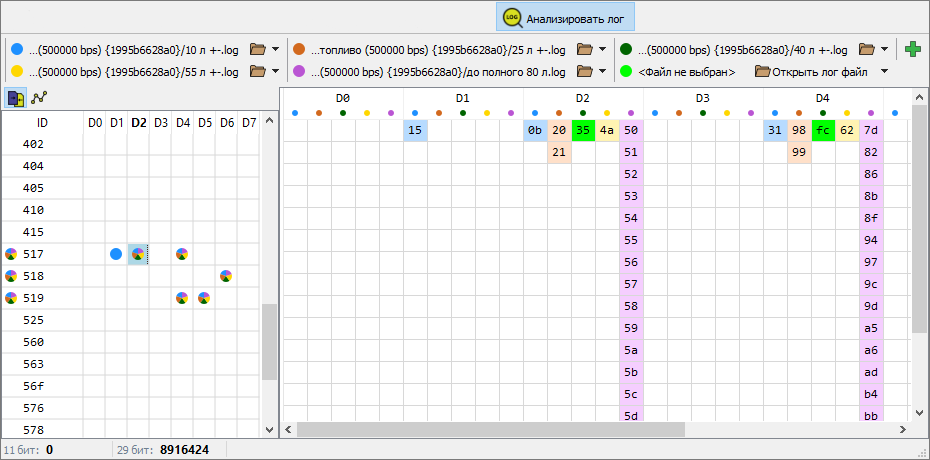Click the D4 header in data grid
The height and width of the screenshot is (460, 930).
click(x=822, y=98)
